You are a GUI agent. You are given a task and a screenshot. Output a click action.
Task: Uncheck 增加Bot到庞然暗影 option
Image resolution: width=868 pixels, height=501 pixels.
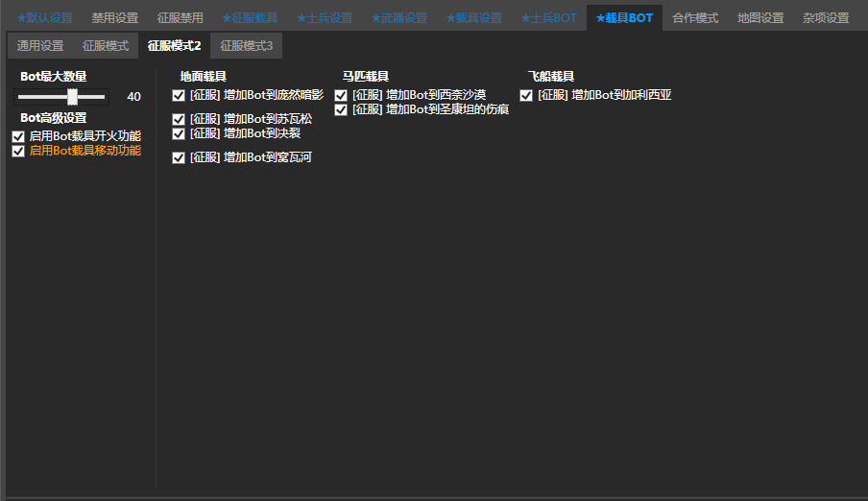point(179,95)
